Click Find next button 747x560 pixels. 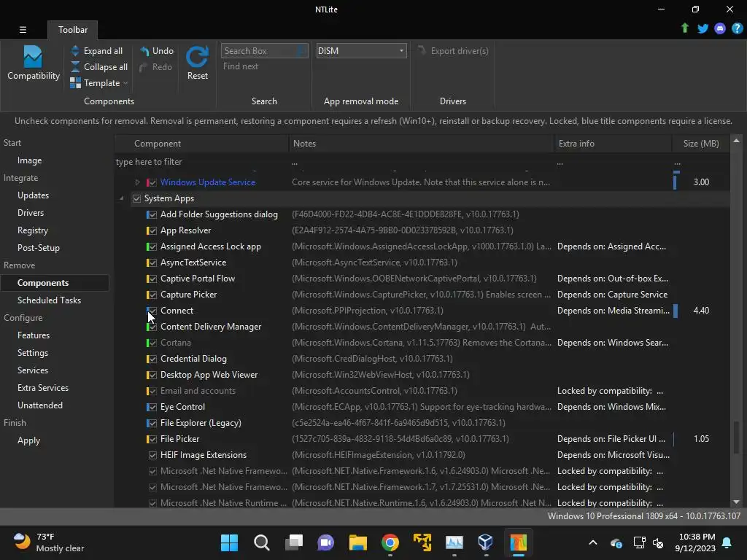coord(241,66)
